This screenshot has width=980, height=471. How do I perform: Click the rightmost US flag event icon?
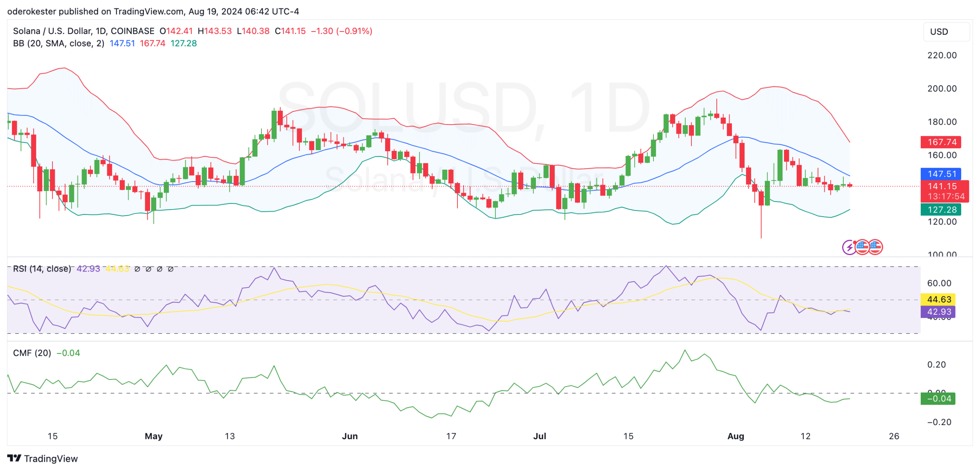click(875, 247)
